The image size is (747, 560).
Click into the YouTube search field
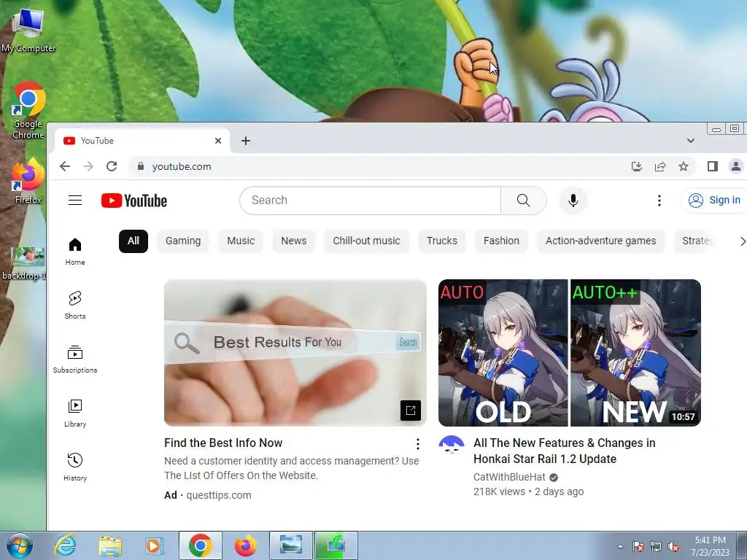pyautogui.click(x=371, y=201)
